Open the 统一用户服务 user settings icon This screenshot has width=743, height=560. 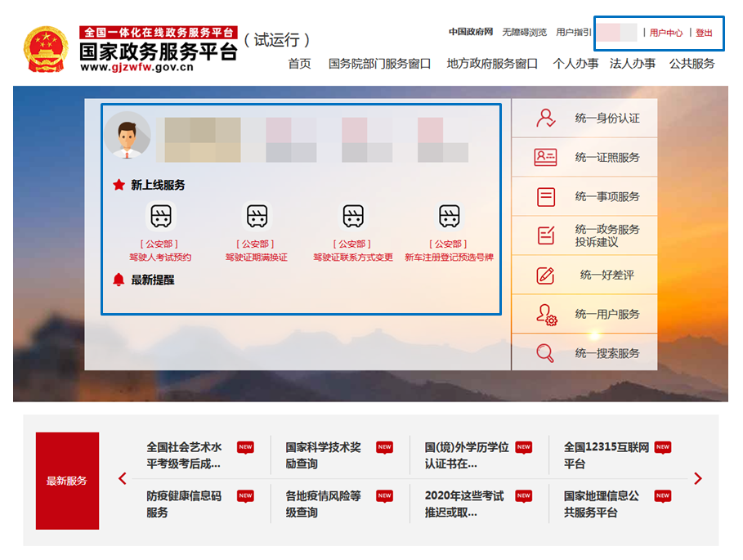(546, 314)
